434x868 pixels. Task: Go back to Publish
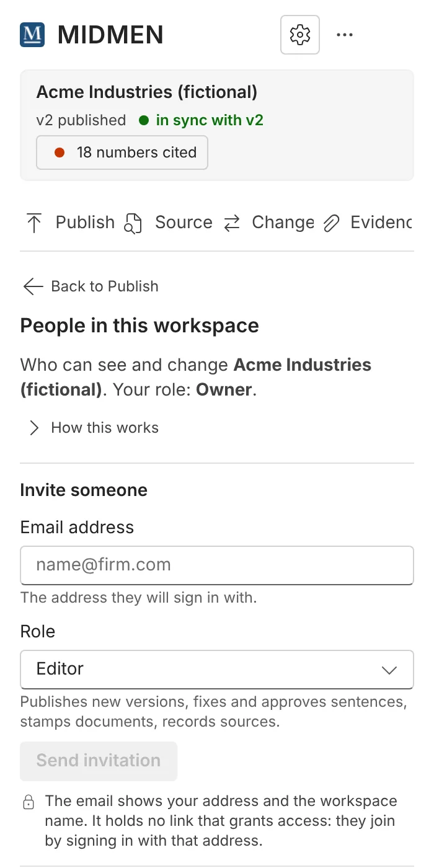tap(91, 286)
